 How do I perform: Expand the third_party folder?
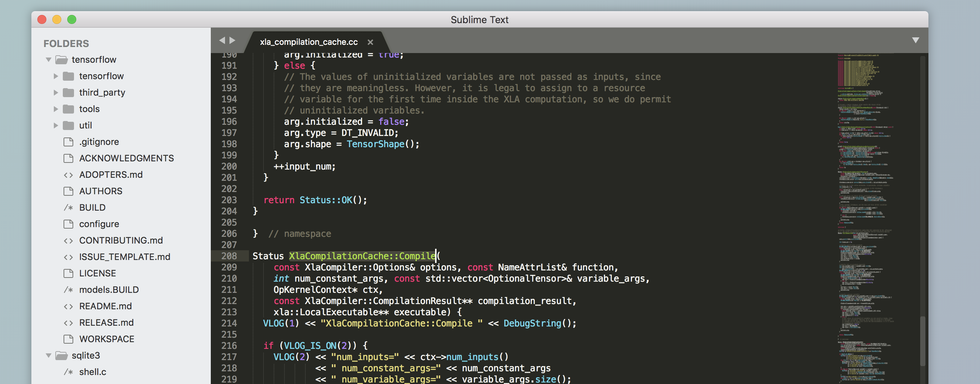tap(56, 92)
